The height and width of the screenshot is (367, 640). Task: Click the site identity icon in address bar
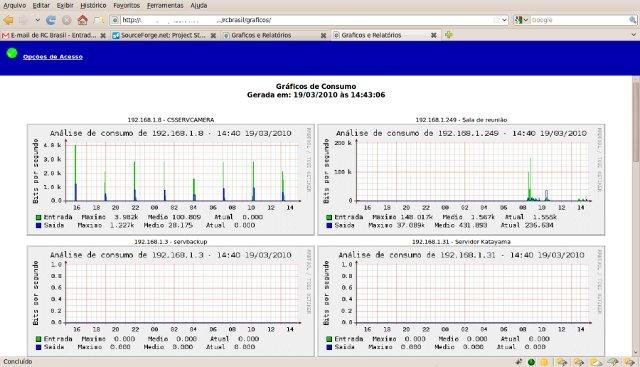(x=116, y=20)
